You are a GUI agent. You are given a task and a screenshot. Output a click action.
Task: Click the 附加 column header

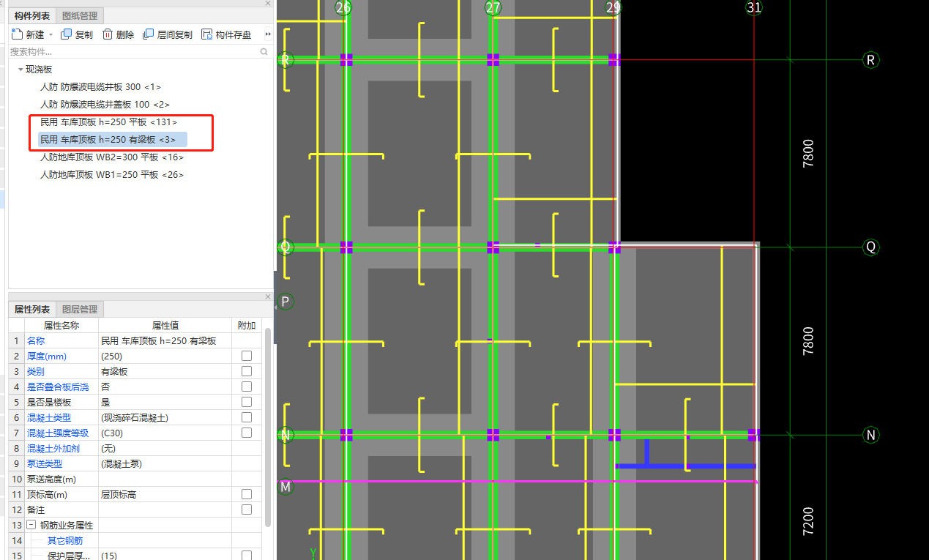(247, 325)
